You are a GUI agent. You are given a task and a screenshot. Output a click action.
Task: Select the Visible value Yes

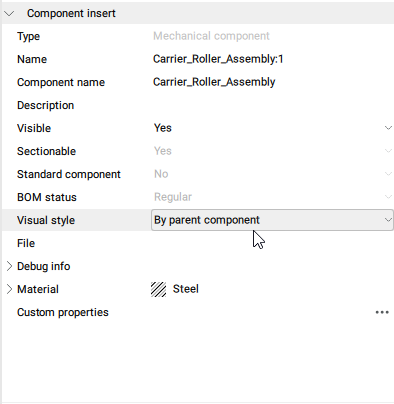163,128
